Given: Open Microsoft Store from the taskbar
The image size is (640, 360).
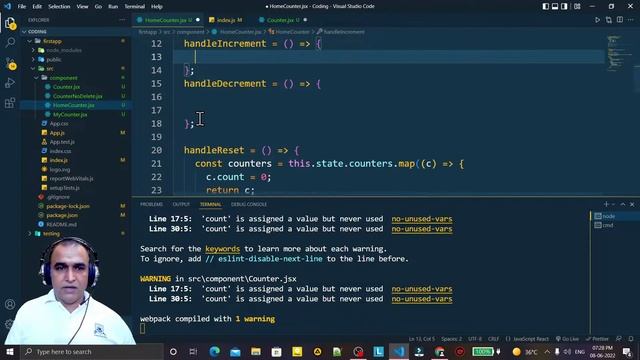Looking at the screenshot, I should pyautogui.click(x=276, y=351).
